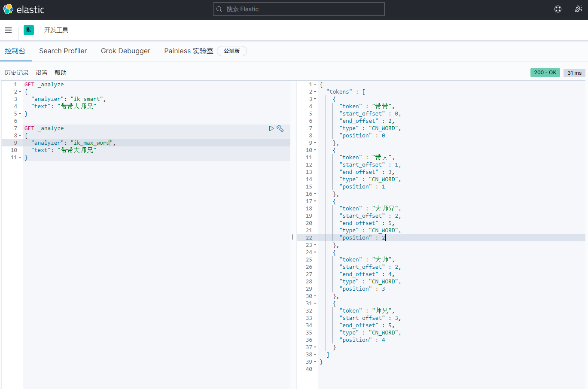Switch to the Search Profiler tab
The image size is (588, 389).
pyautogui.click(x=63, y=51)
